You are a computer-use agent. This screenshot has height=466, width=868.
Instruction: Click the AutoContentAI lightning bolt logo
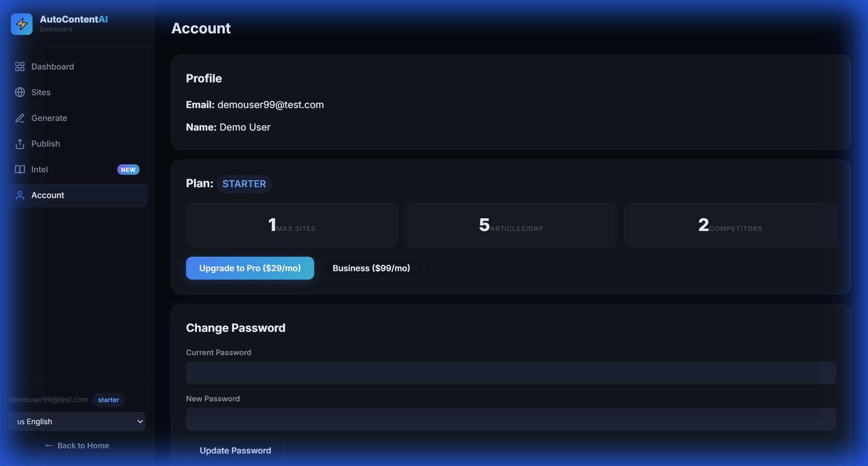click(22, 24)
